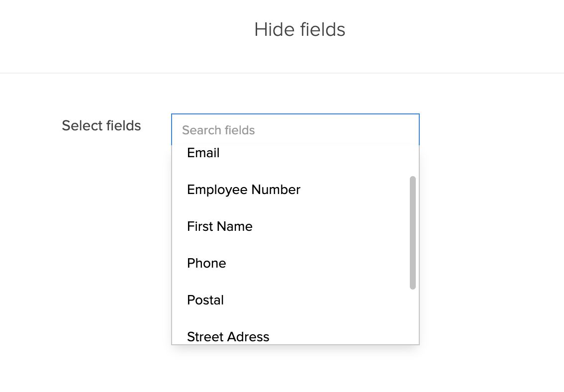Select Email from the field list

click(x=203, y=153)
